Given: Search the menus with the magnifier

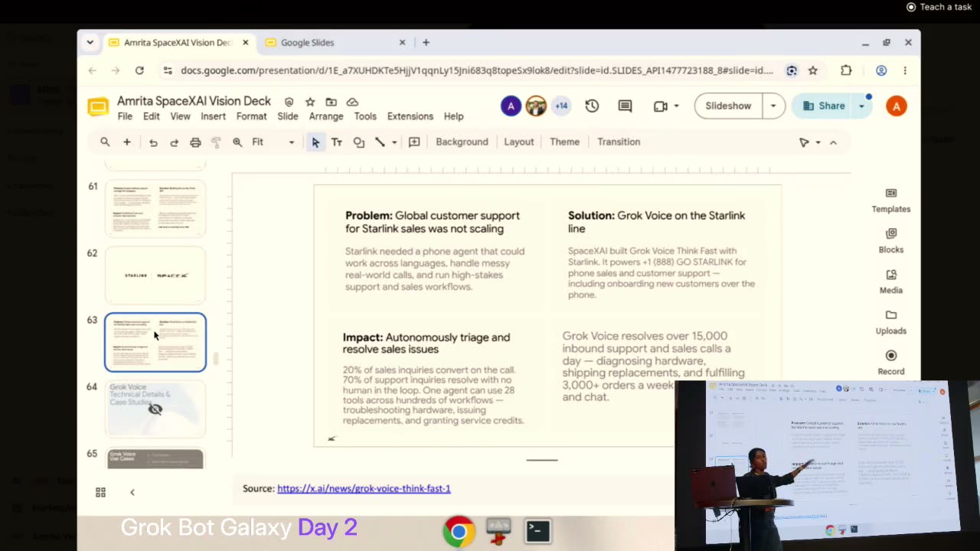Looking at the screenshot, I should coord(105,142).
